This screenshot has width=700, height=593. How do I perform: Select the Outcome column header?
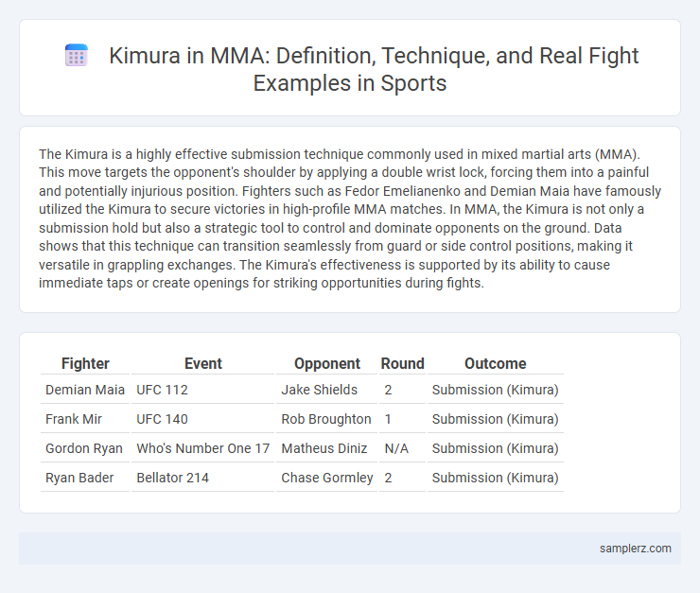[x=496, y=364]
